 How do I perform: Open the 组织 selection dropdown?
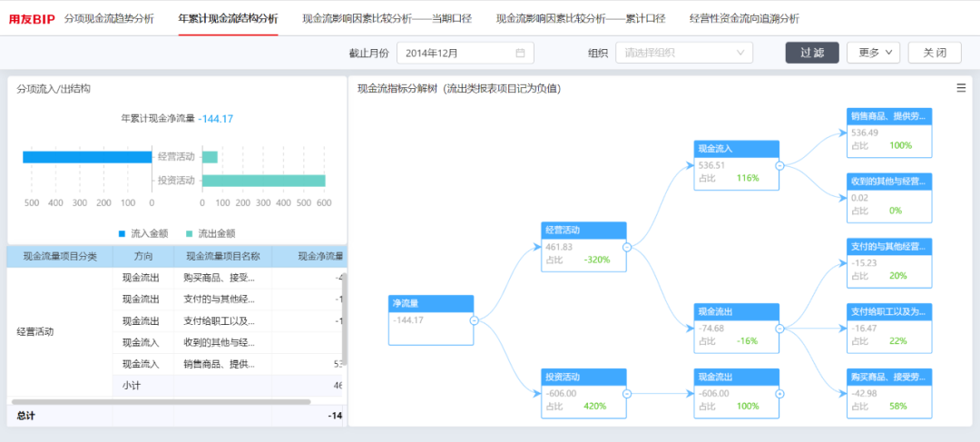point(683,54)
